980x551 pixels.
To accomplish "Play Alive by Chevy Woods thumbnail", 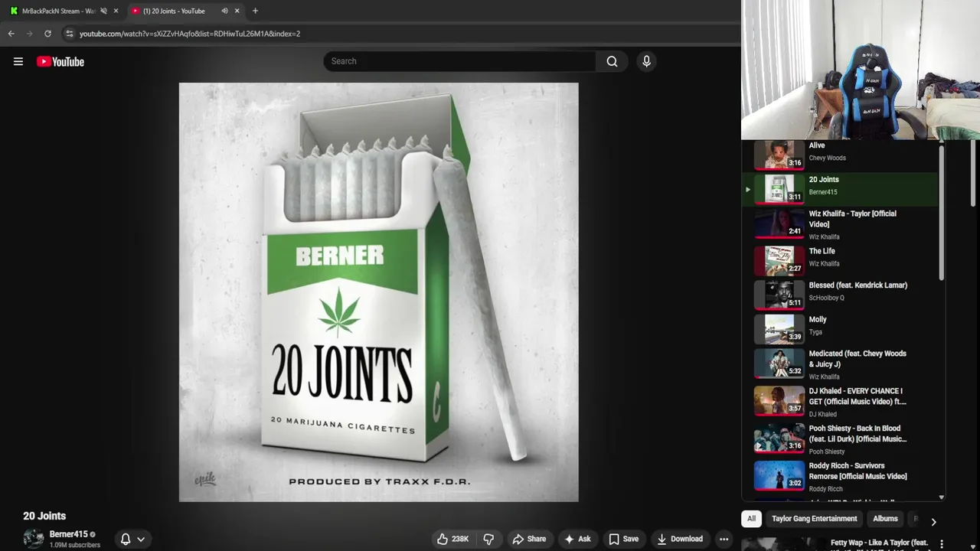I will (779, 155).
